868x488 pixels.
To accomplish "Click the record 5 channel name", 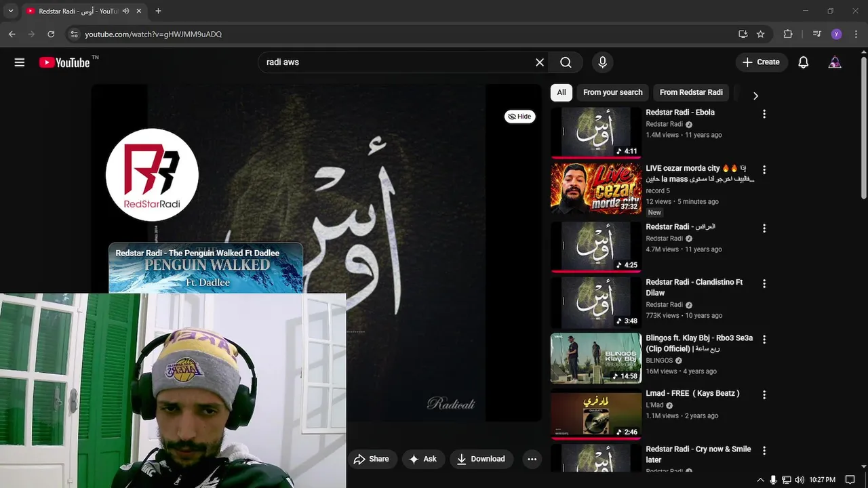I will point(658,190).
